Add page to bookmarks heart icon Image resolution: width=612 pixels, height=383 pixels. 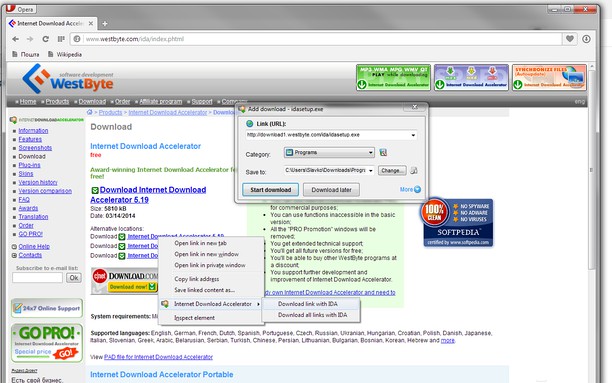click(570, 39)
